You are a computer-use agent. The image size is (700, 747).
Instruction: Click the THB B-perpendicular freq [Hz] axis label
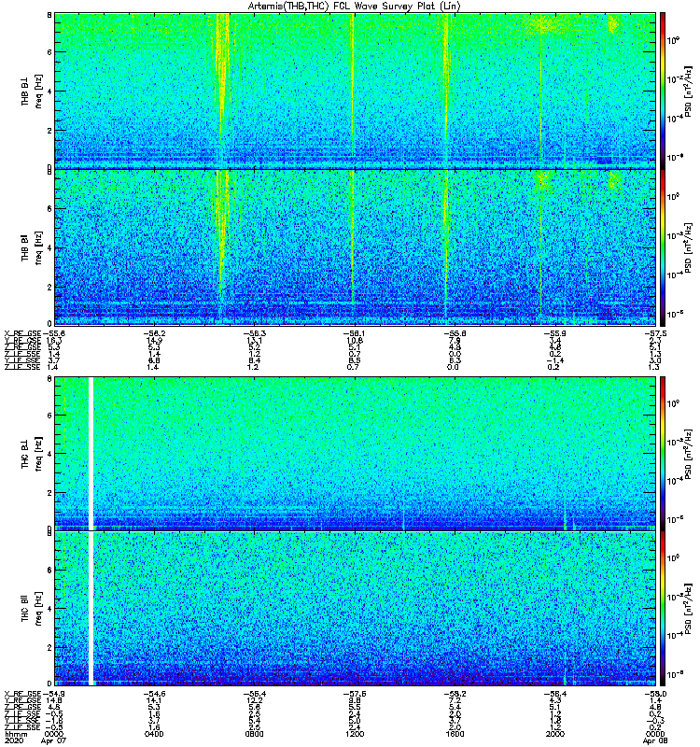point(38,91)
